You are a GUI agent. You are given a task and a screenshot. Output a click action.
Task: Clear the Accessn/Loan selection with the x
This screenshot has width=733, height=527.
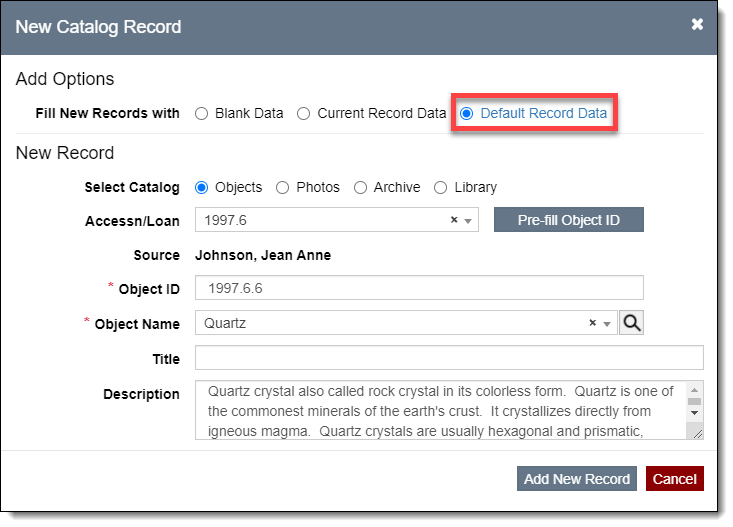pyautogui.click(x=454, y=220)
